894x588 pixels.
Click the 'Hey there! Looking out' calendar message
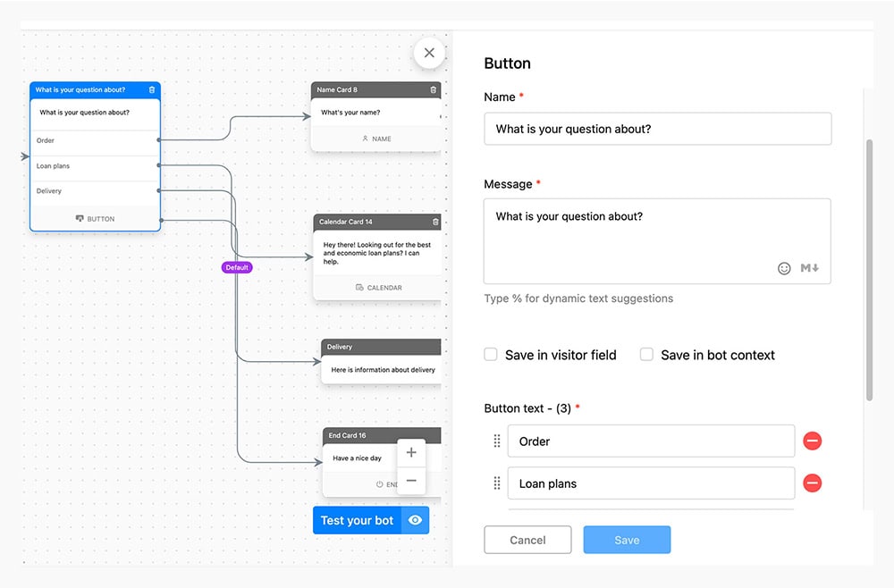[377, 253]
